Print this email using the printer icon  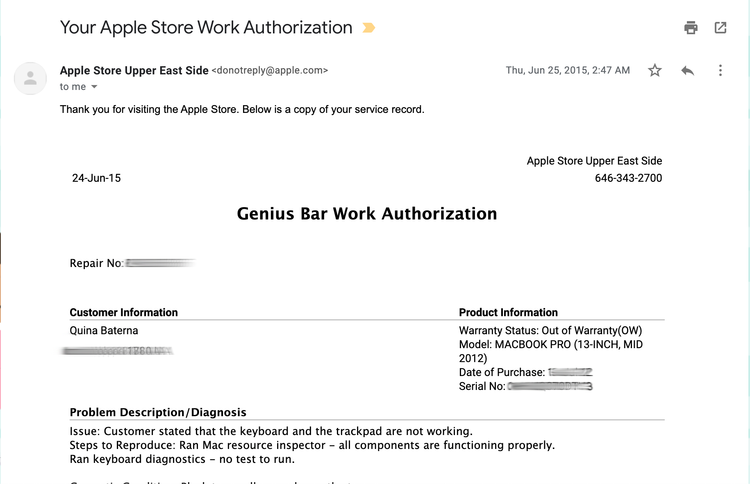coord(691,28)
